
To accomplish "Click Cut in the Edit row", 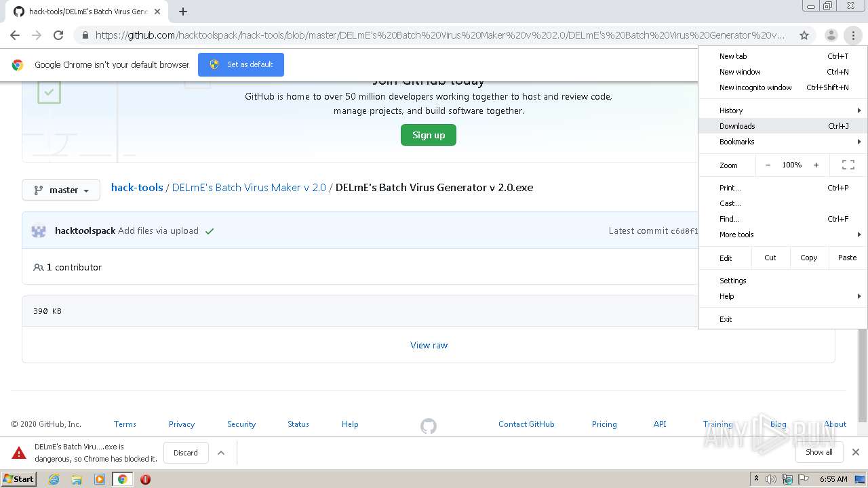I will click(x=770, y=258).
